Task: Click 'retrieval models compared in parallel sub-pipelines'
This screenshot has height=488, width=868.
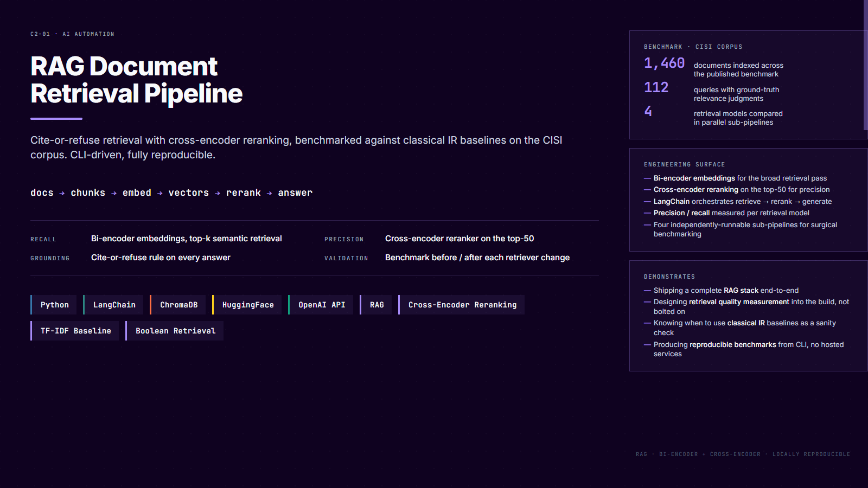Action: [x=738, y=118]
